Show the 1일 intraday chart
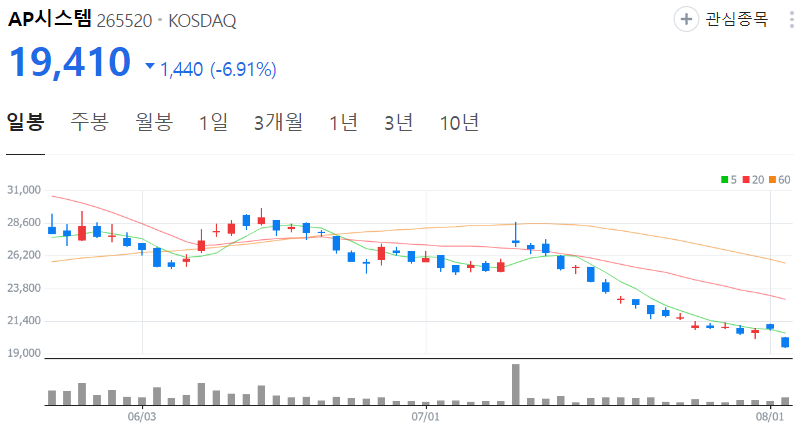The image size is (803, 427). (214, 123)
